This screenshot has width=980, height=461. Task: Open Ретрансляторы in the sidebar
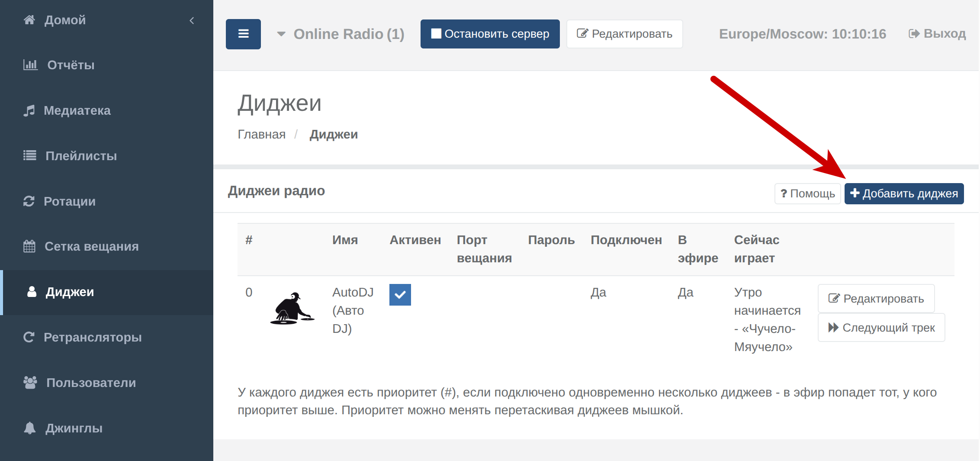pos(93,337)
